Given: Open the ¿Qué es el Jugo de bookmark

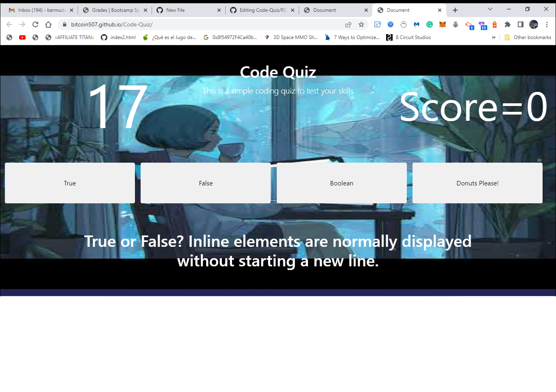Looking at the screenshot, I should (x=169, y=37).
